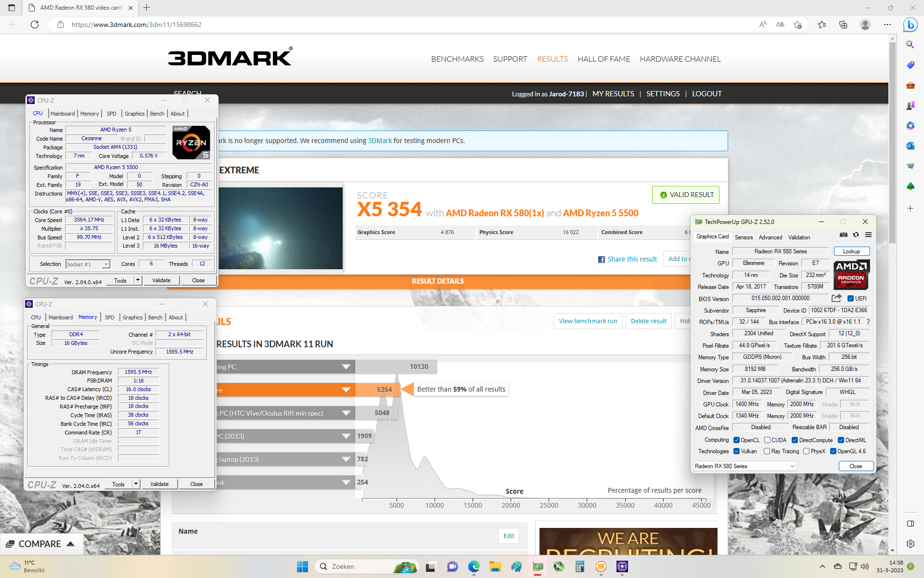Toggle the Vulkan checkbox
Viewport: 924px width, 578px height.
tap(736, 451)
